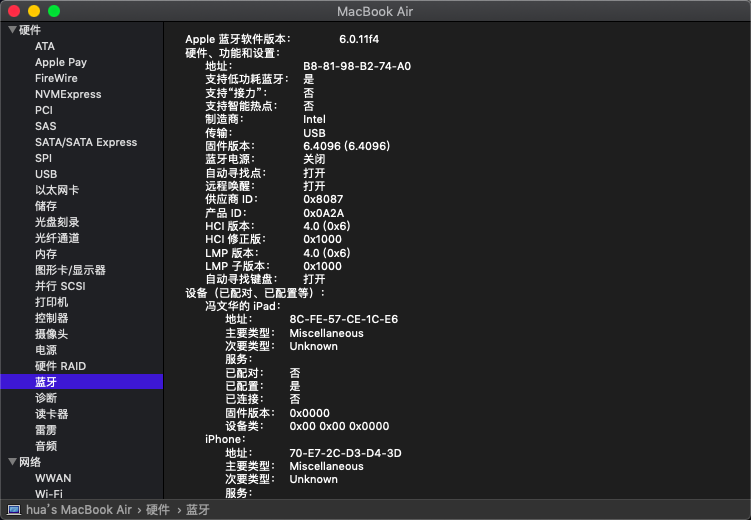751x520 pixels.
Task: Click the computer icon in path bar
Action: click(x=14, y=510)
